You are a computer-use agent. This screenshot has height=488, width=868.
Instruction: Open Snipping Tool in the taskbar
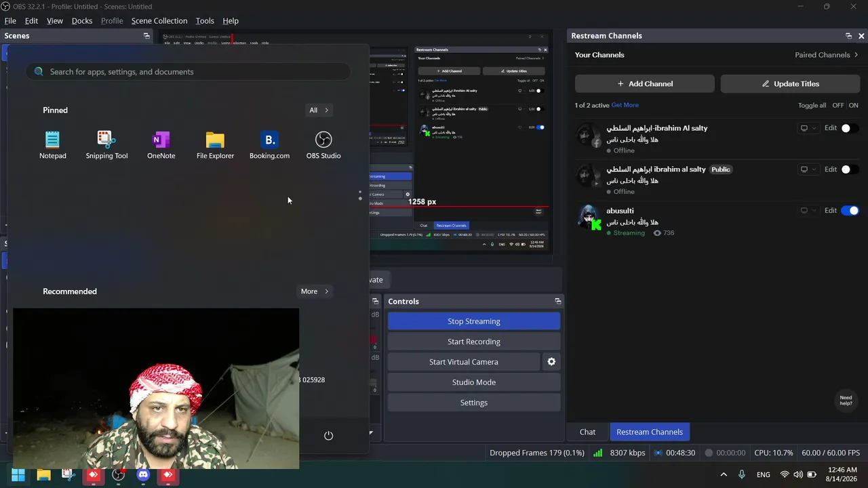point(68,475)
